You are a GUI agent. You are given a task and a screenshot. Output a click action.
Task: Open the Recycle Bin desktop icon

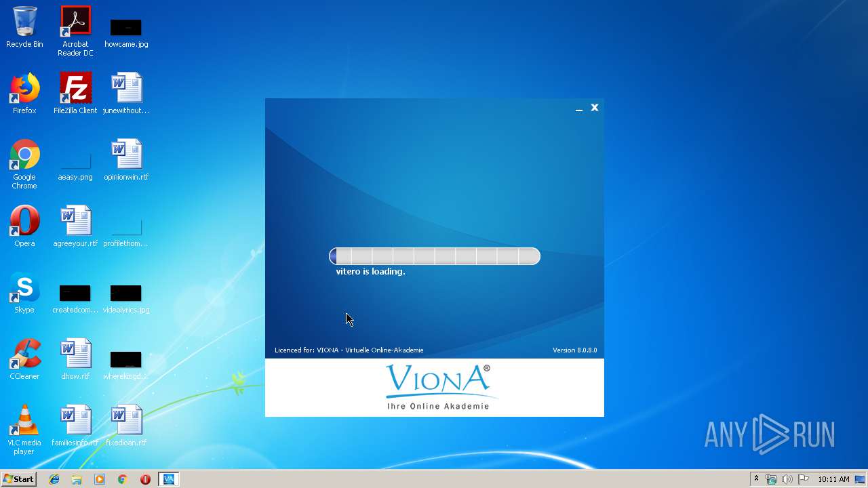(24, 27)
